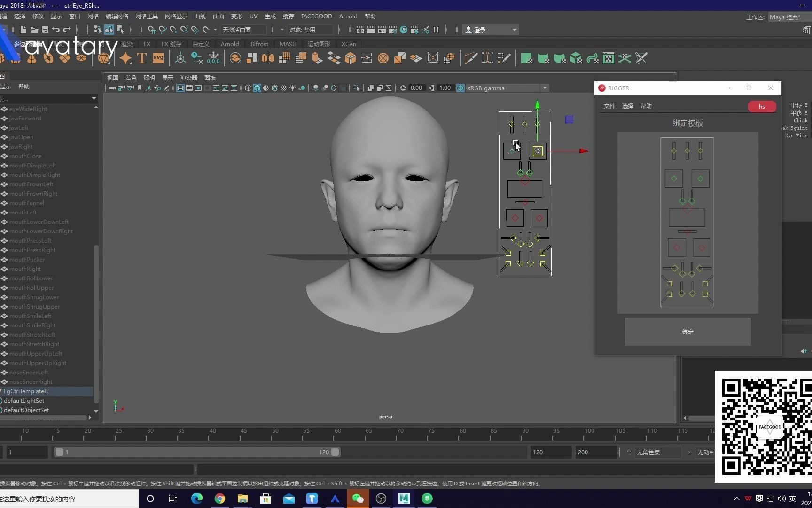Open the 选择 menu in RIGGER window
This screenshot has width=812, height=508.
(628, 106)
